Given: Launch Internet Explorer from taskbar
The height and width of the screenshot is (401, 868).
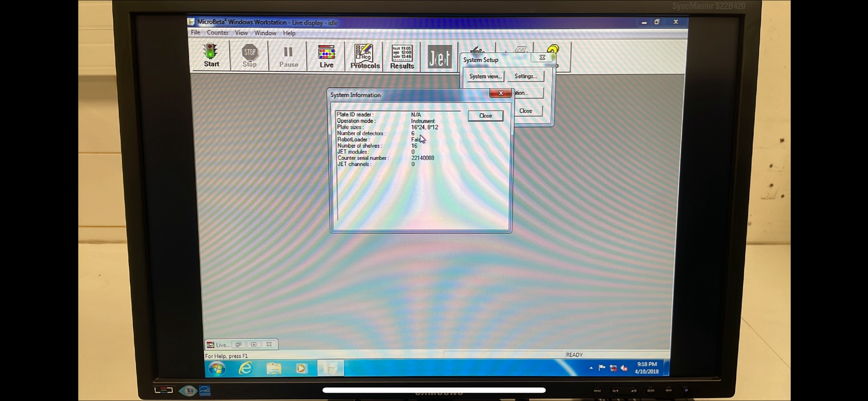Looking at the screenshot, I should [245, 368].
